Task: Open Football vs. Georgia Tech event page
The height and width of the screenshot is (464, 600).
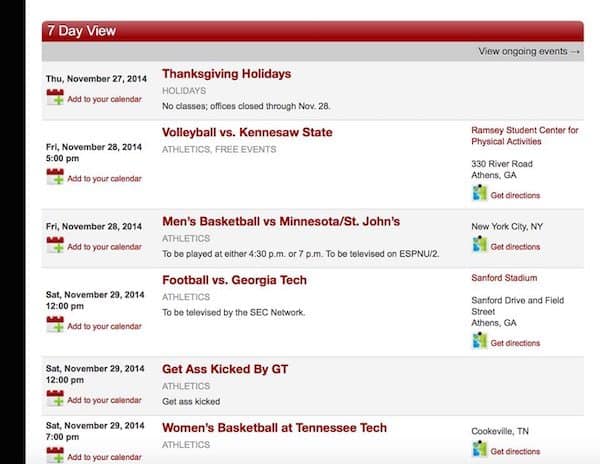Action: (x=234, y=280)
